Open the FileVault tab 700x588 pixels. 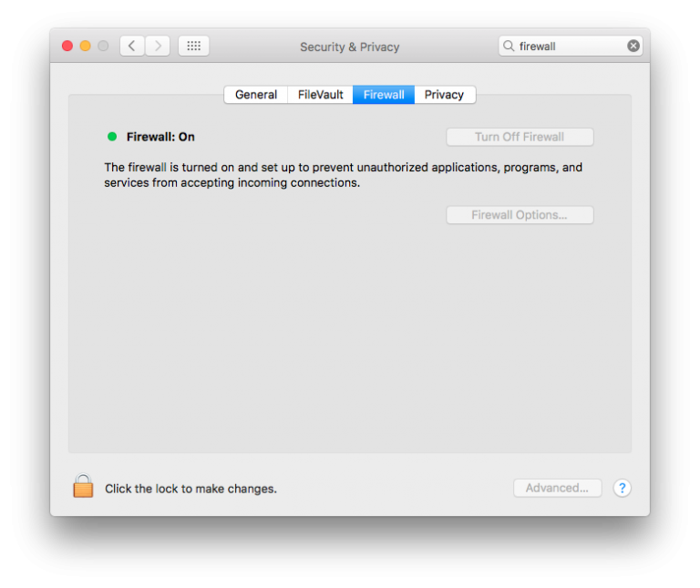(320, 95)
